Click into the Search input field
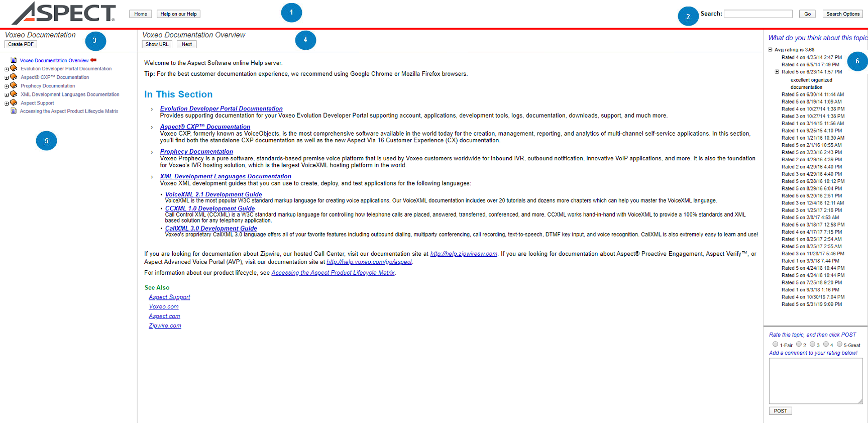Screen dimensions: 868x425 [757, 14]
